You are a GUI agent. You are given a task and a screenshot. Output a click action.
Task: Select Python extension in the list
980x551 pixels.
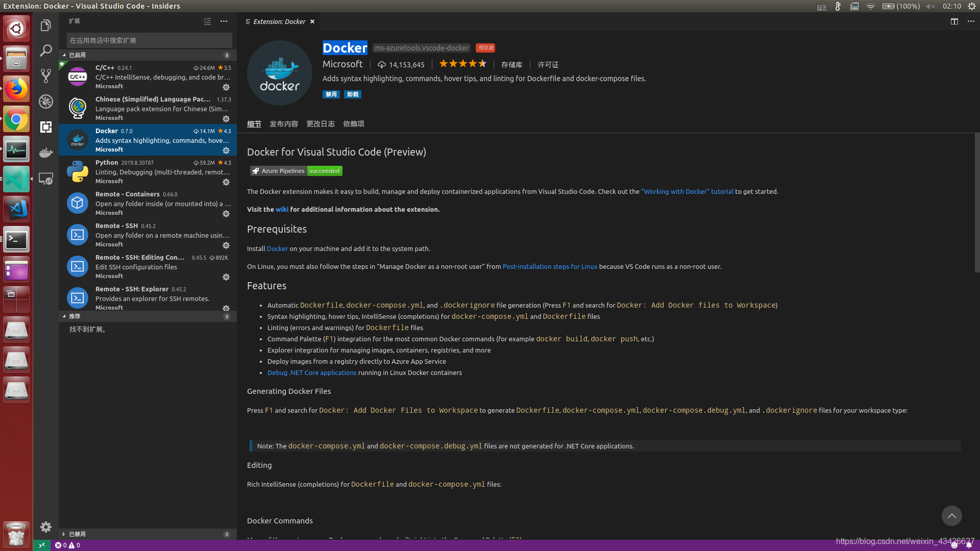click(148, 171)
